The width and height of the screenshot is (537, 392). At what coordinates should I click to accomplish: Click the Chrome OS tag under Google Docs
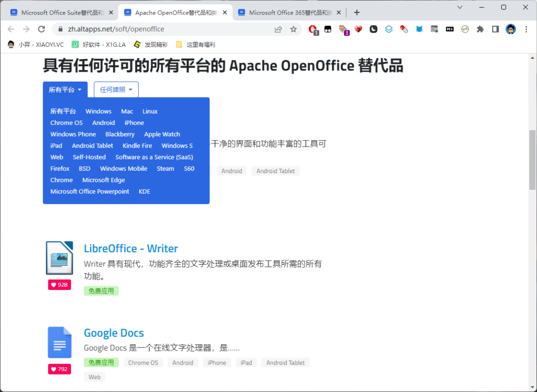click(143, 363)
